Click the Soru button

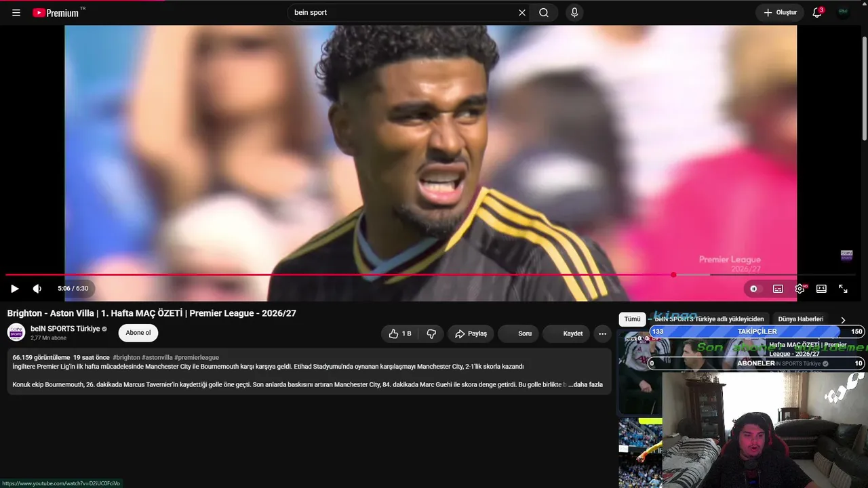(x=519, y=333)
